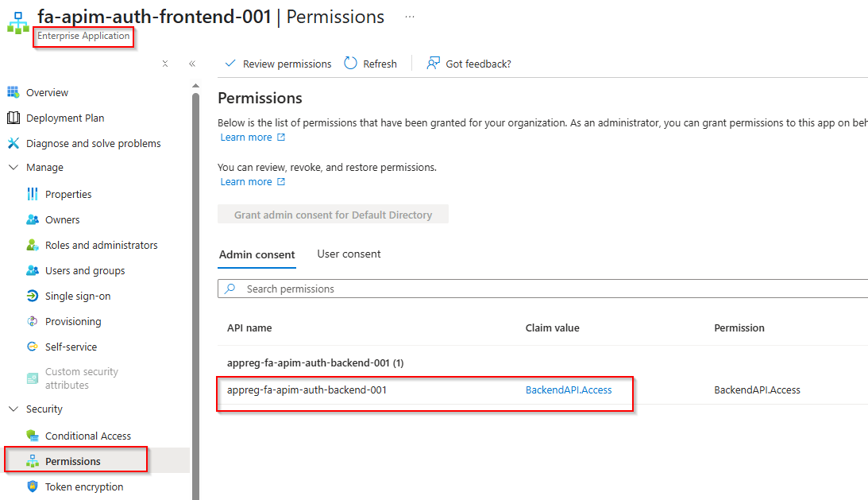868x500 pixels.
Task: Click the Refresh toolbar icon
Action: point(351,64)
